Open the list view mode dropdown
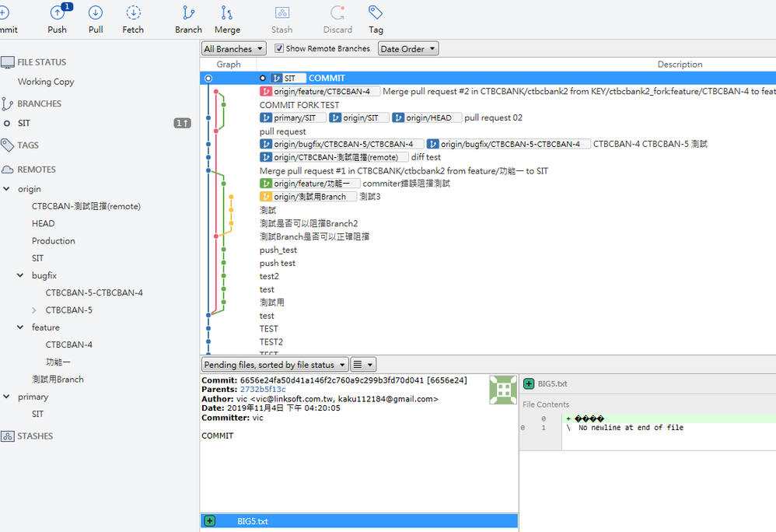 pyautogui.click(x=363, y=365)
